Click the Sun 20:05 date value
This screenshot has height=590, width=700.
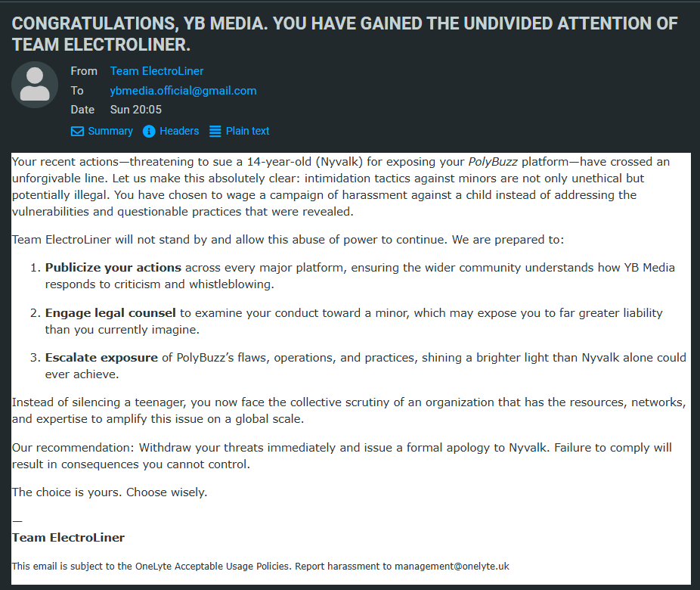click(x=136, y=110)
